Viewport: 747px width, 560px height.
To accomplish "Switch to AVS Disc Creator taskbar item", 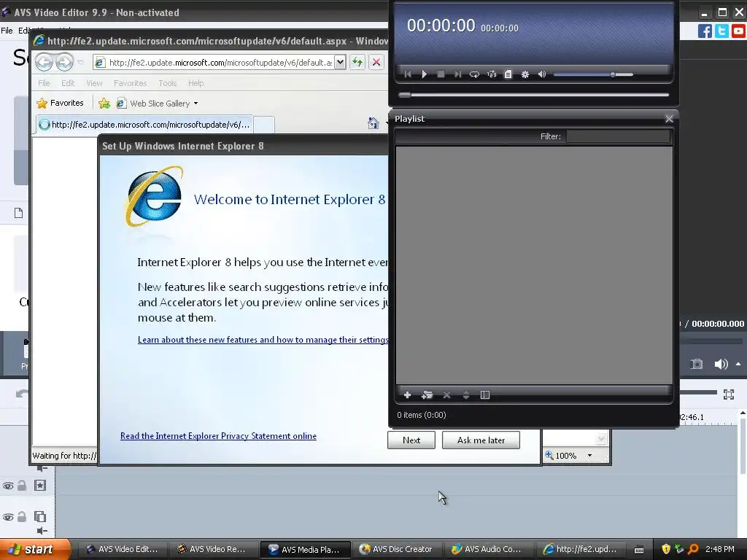I will point(396,549).
